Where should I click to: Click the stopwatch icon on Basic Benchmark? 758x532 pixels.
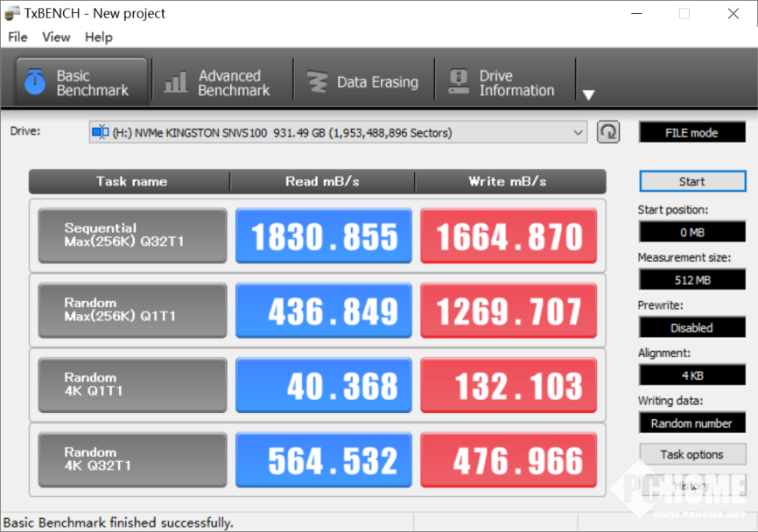(35, 82)
